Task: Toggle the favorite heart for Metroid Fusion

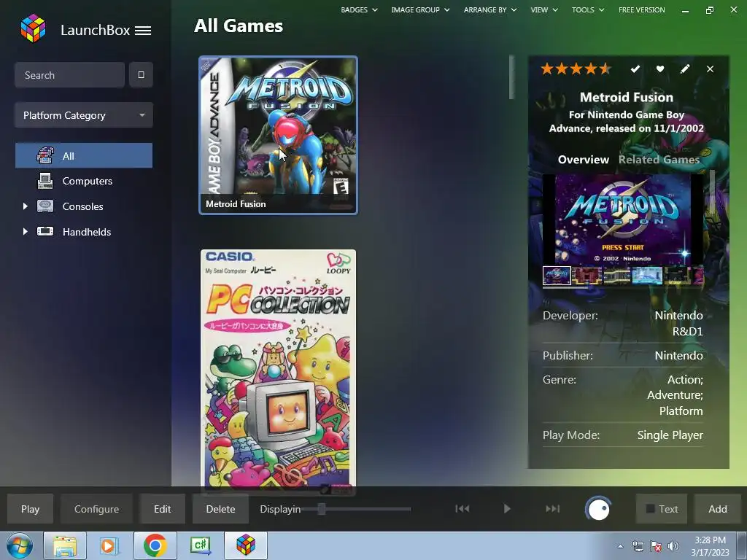Action: point(659,69)
